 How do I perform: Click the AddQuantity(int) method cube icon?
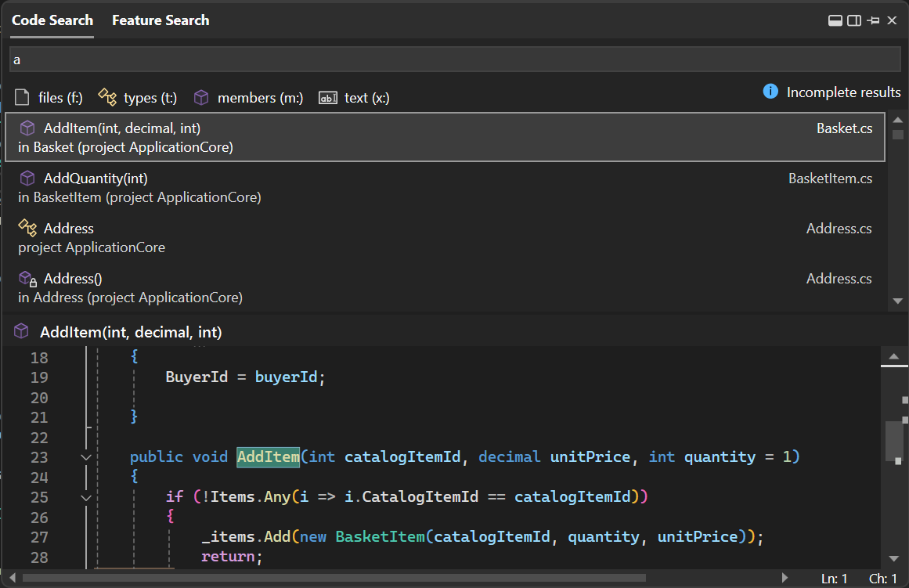coord(27,179)
